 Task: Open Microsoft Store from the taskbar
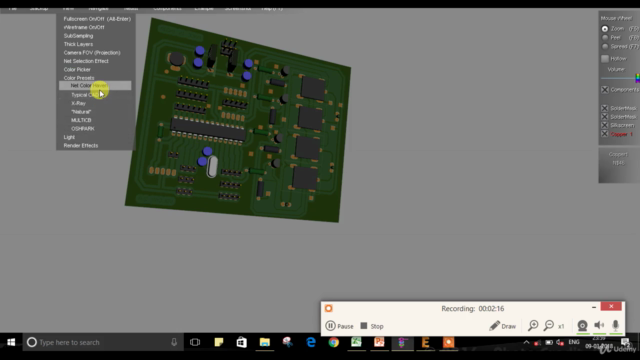(x=242, y=342)
